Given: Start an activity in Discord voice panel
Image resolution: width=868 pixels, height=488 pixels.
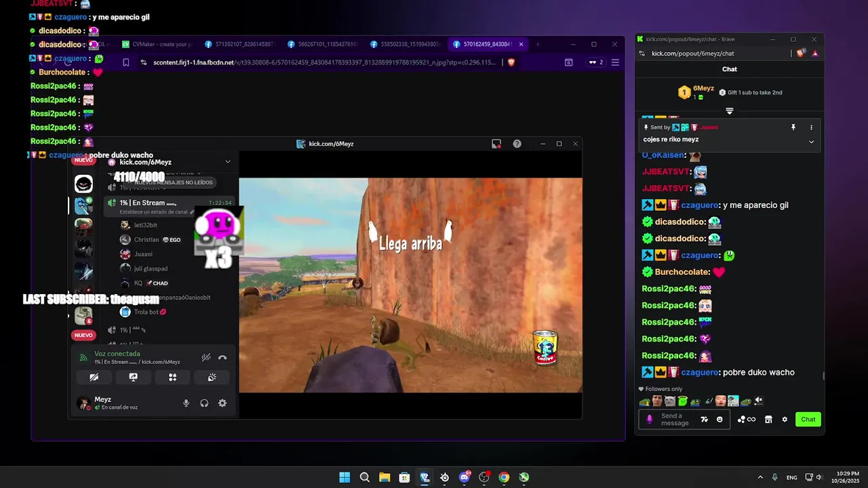Looking at the screenshot, I should tap(173, 378).
